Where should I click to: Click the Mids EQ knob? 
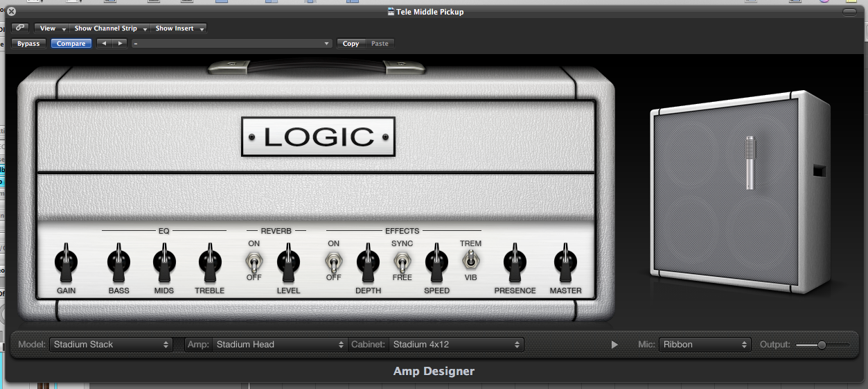(164, 263)
